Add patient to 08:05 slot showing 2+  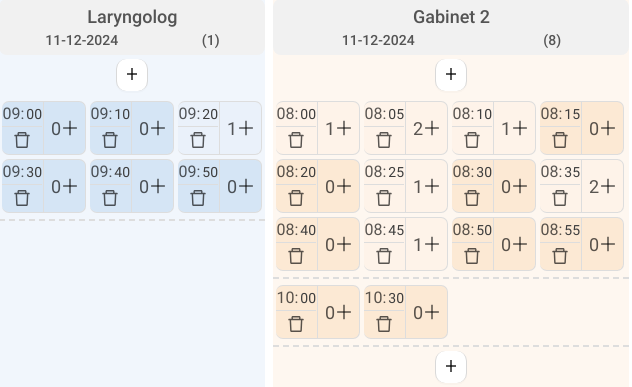tap(426, 128)
